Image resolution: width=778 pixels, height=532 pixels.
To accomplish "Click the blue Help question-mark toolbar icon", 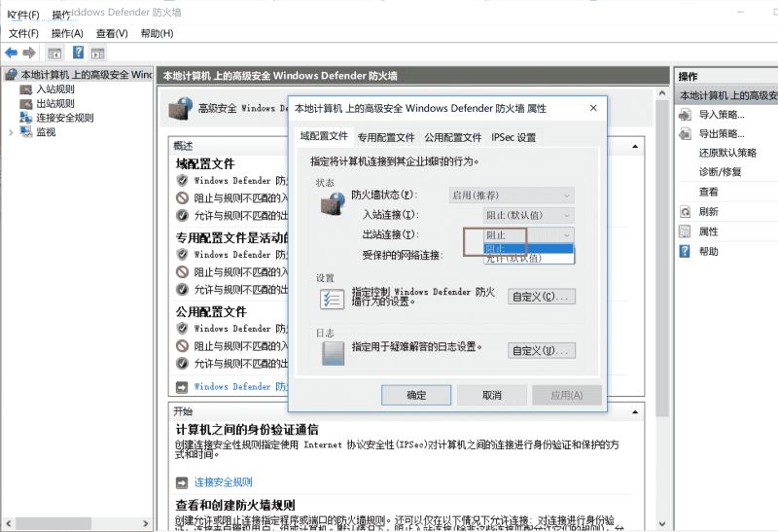I will (x=79, y=53).
